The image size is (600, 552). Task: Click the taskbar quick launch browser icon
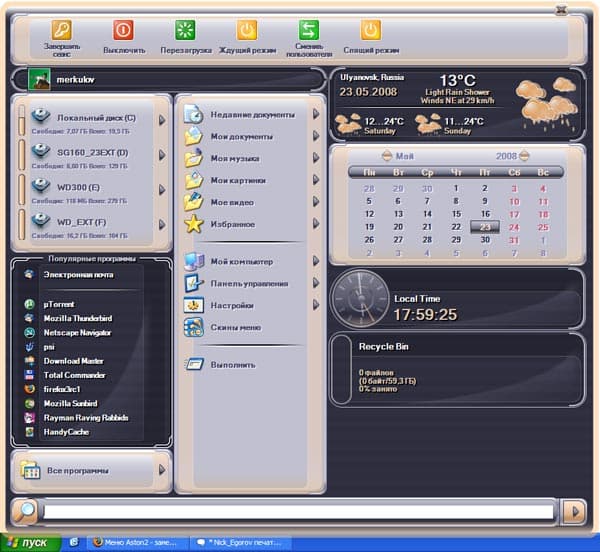(x=73, y=542)
